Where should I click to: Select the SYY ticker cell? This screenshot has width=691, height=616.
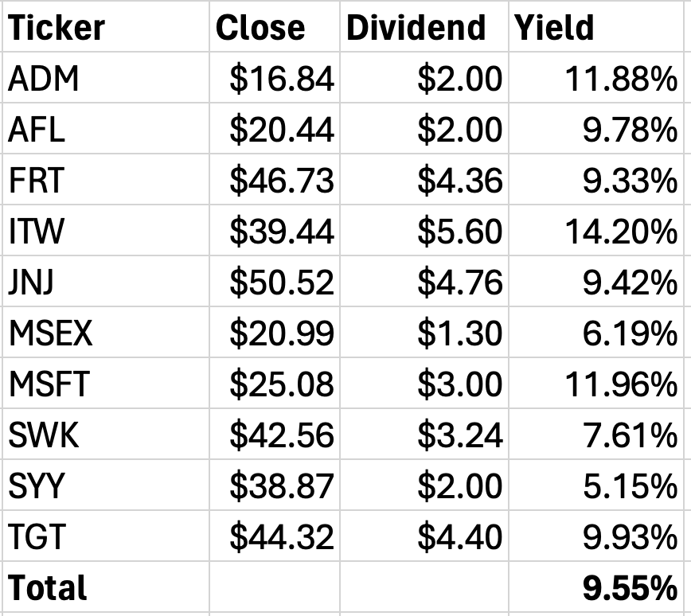106,485
